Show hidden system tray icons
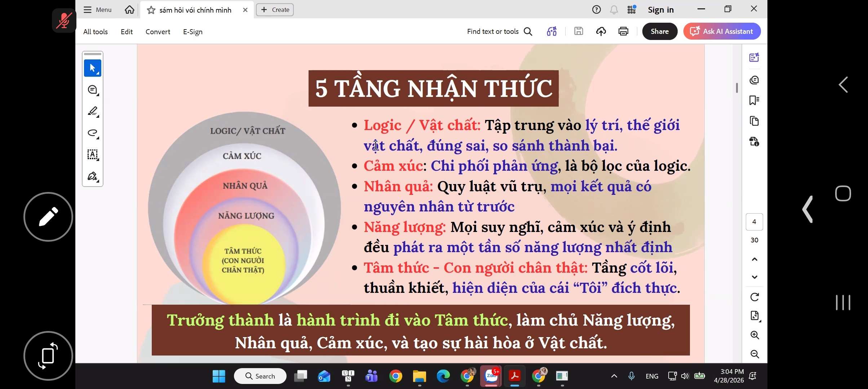Viewport: 868px width, 389px height. pos(614,376)
